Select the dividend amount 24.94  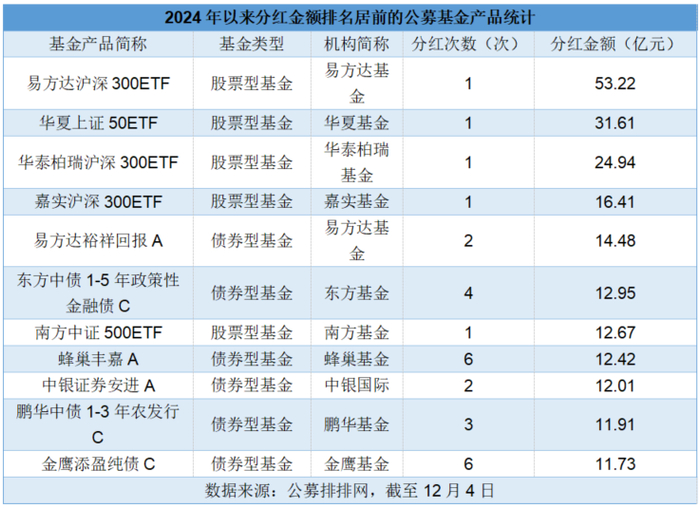(x=615, y=162)
